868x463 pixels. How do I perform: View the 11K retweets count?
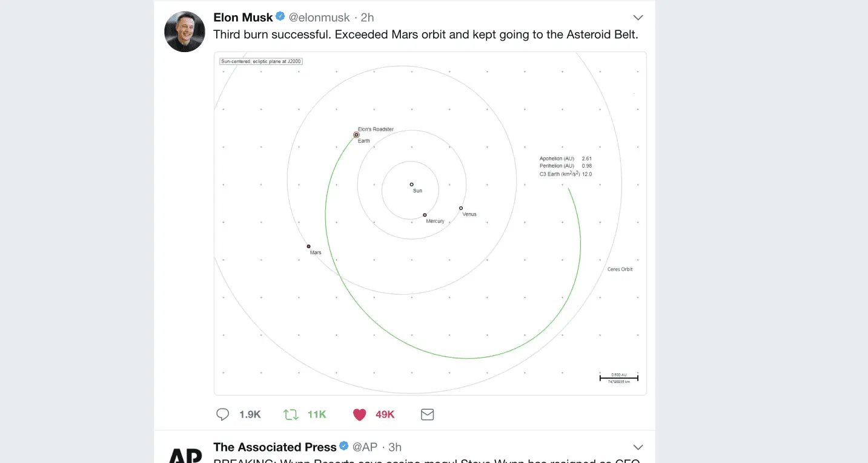pyautogui.click(x=317, y=415)
